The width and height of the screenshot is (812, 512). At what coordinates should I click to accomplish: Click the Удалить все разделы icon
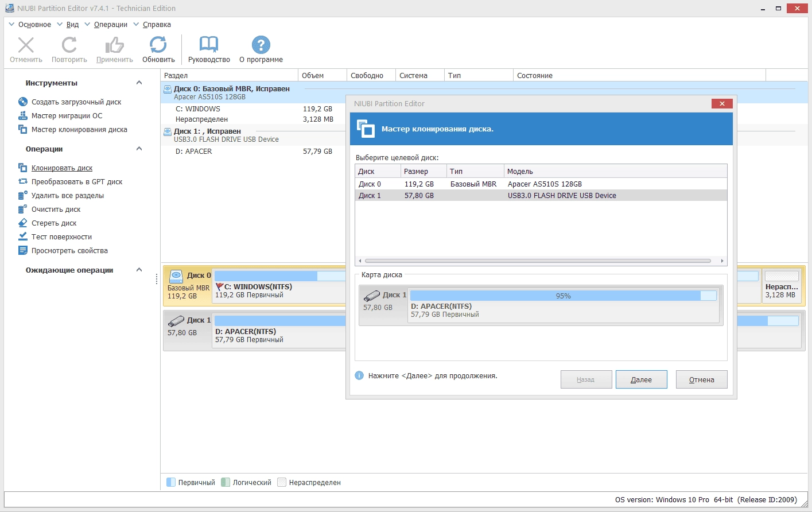click(23, 195)
